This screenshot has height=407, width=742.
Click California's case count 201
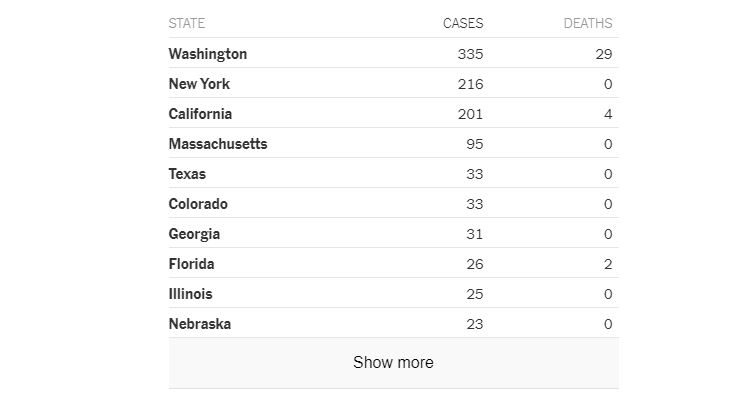click(469, 114)
